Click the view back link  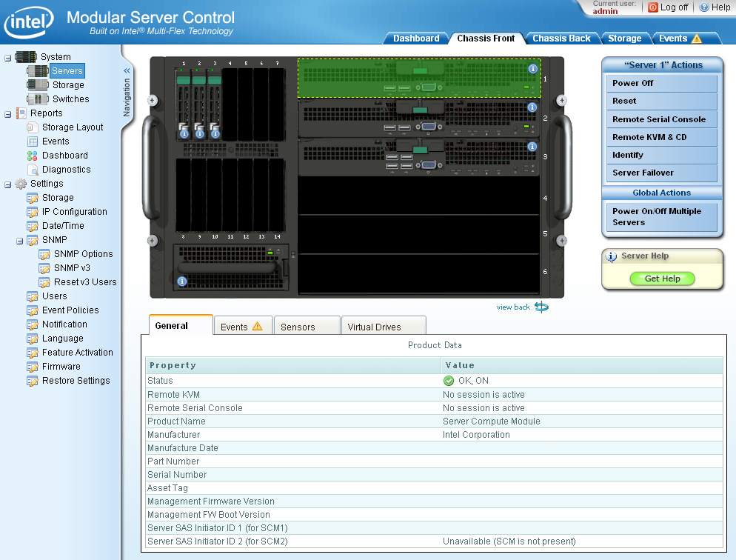pyautogui.click(x=513, y=307)
